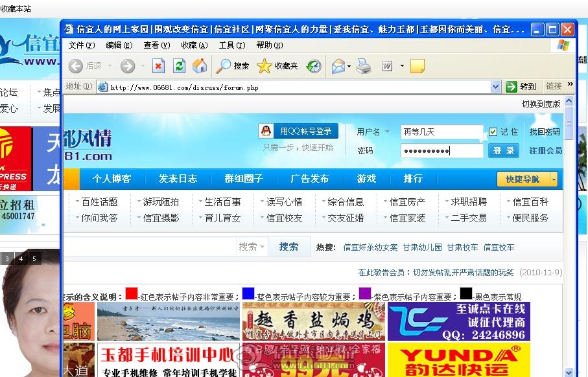Expand the Back button history dropdown
588x377 pixels.
coord(110,66)
